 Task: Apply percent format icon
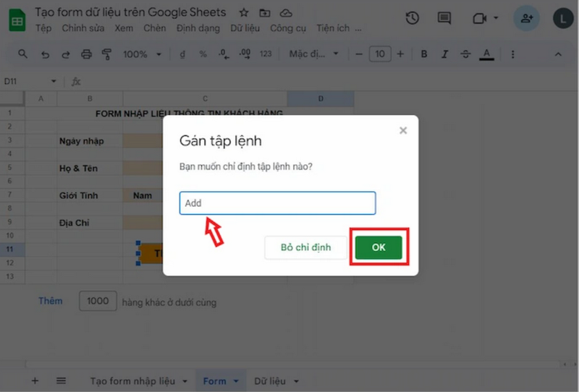(203, 55)
